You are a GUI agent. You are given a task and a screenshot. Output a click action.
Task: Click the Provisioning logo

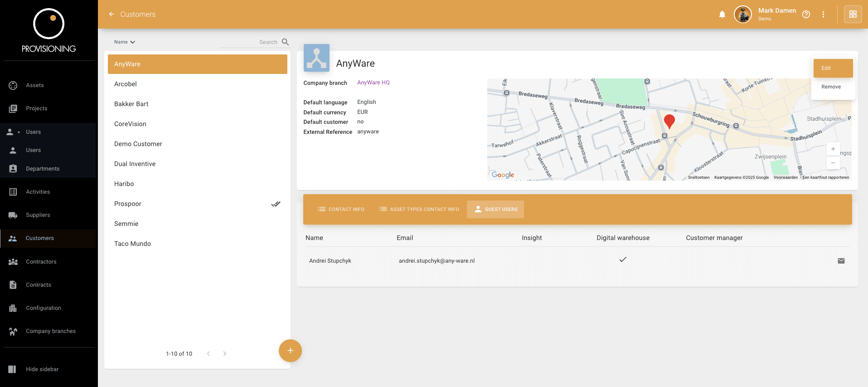(x=49, y=30)
